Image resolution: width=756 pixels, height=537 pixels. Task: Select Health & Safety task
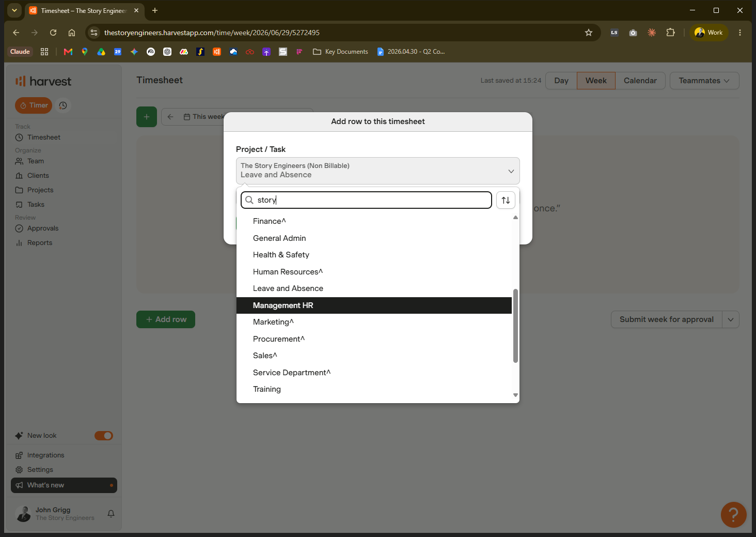click(374, 255)
